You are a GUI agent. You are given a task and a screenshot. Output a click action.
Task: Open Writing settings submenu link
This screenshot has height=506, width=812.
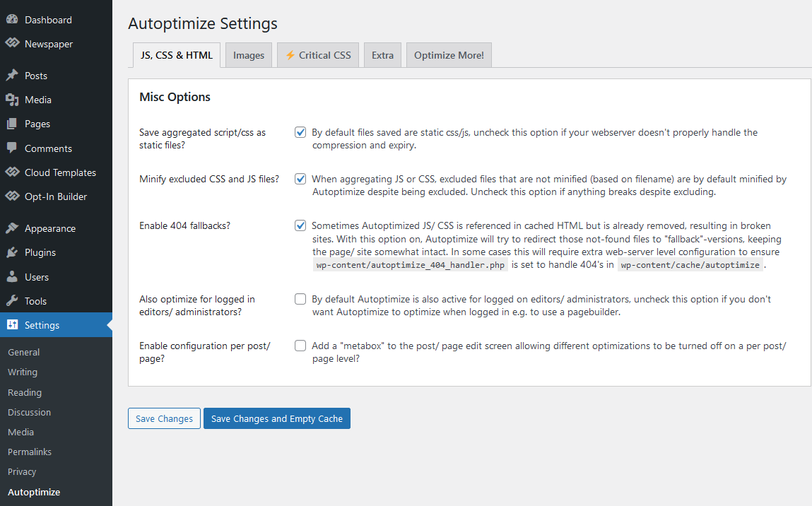(23, 372)
